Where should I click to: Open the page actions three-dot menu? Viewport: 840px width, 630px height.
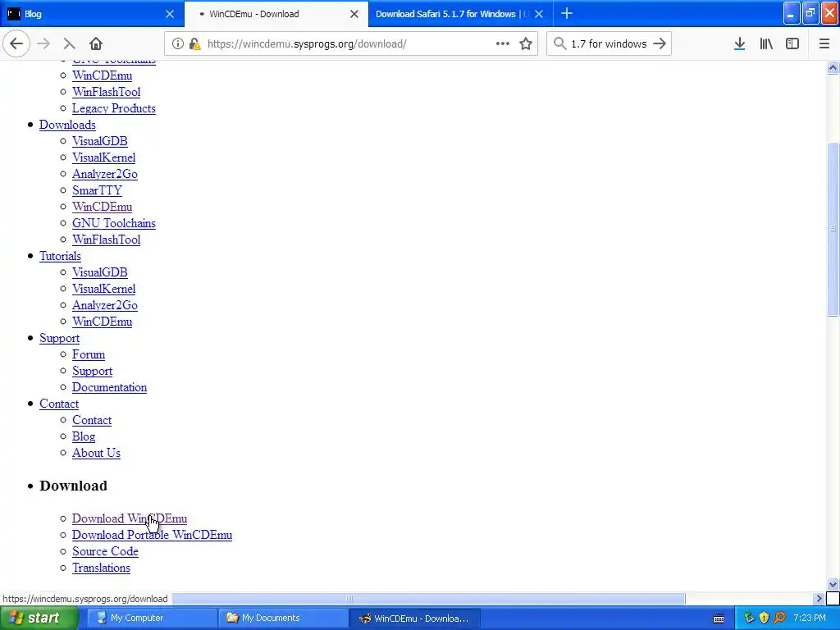[503, 44]
